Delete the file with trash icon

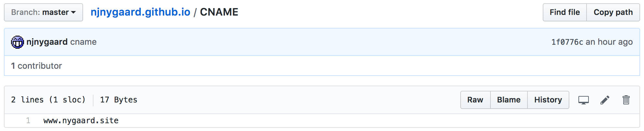click(x=626, y=100)
